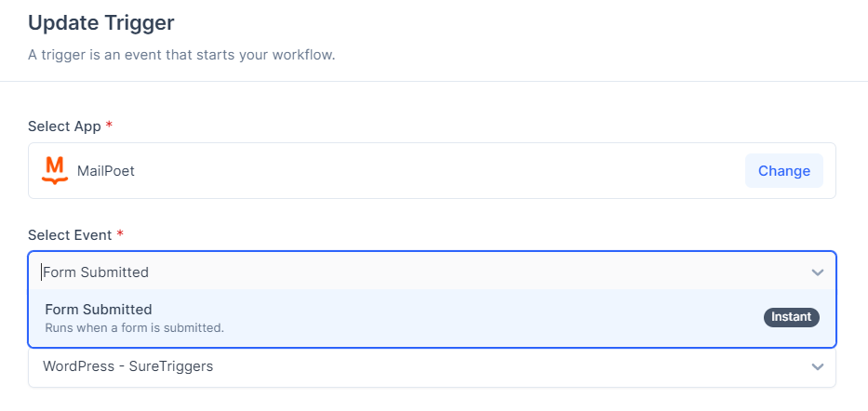The height and width of the screenshot is (411, 868).
Task: Expand chevron on WordPress - SureTriggers field
Action: coord(817,366)
